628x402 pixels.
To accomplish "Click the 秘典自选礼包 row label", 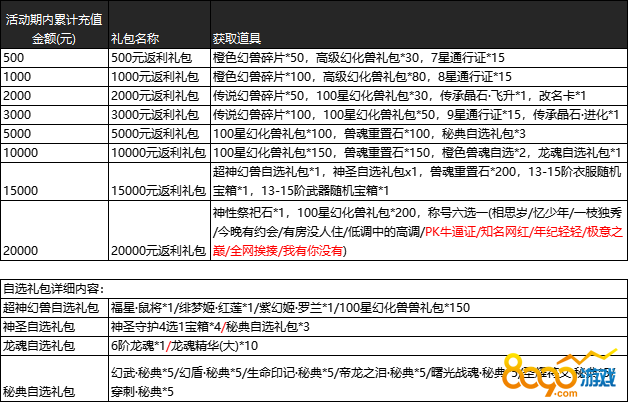I will pos(38,382).
